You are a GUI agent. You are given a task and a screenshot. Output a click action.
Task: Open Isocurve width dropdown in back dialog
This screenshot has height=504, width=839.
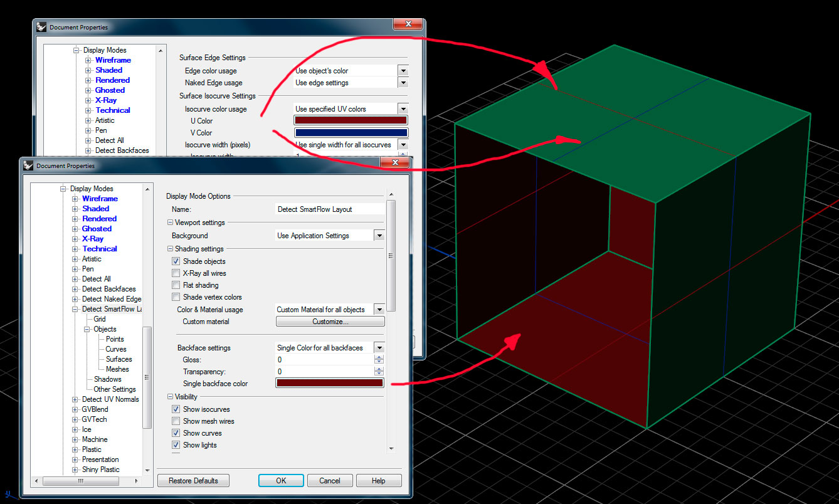(x=403, y=145)
